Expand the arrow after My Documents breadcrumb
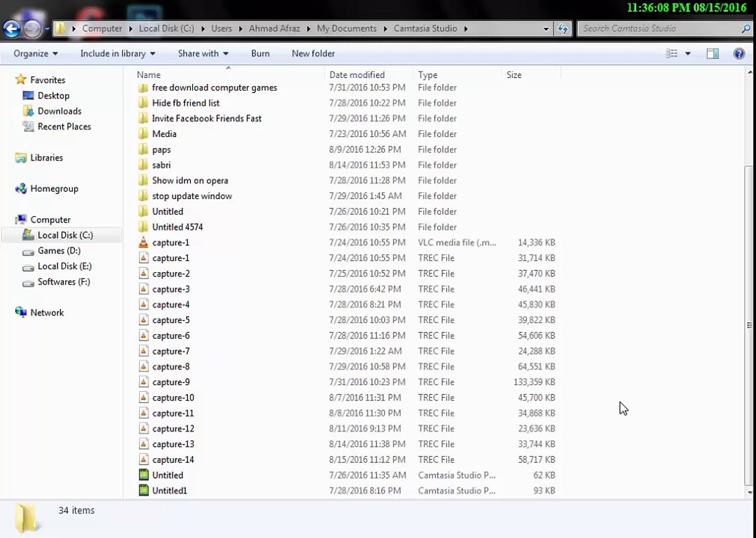Screen dimensions: 756x538 [x=385, y=29]
